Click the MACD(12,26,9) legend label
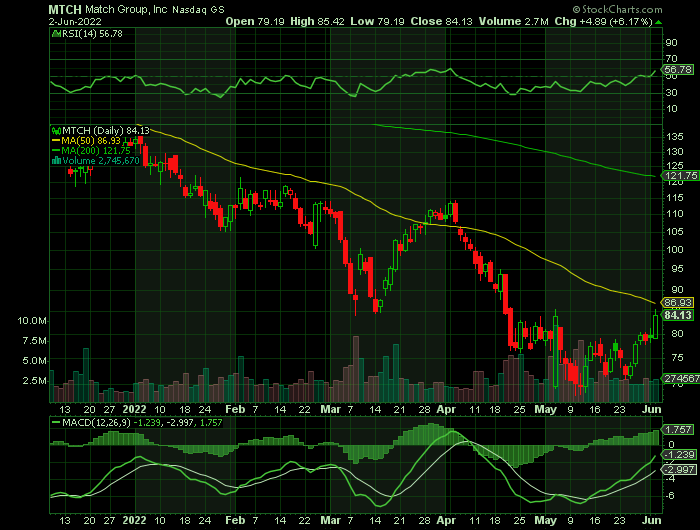This screenshot has height=530, width=700. point(96,423)
